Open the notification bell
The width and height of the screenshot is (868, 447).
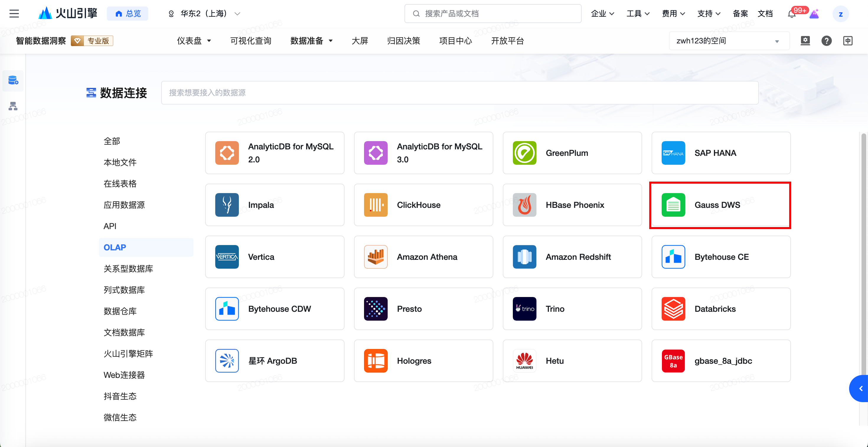point(792,14)
